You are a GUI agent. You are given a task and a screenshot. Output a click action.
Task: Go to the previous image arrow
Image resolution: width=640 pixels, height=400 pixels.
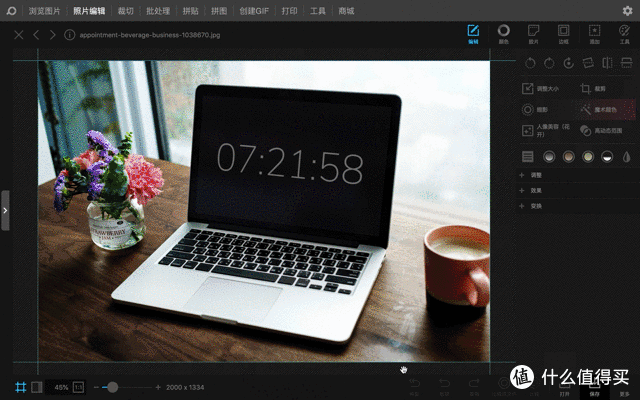[36, 35]
